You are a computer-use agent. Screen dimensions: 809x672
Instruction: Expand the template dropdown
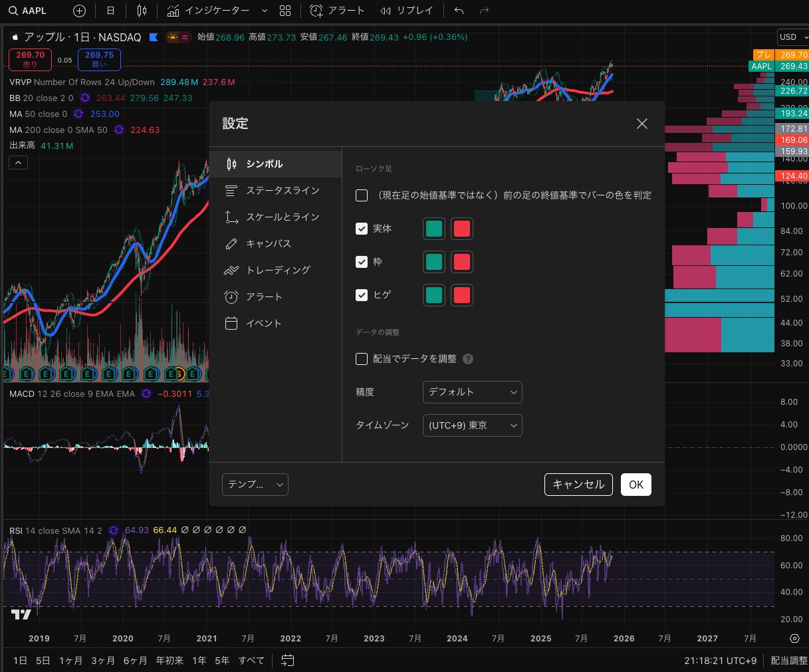point(255,485)
